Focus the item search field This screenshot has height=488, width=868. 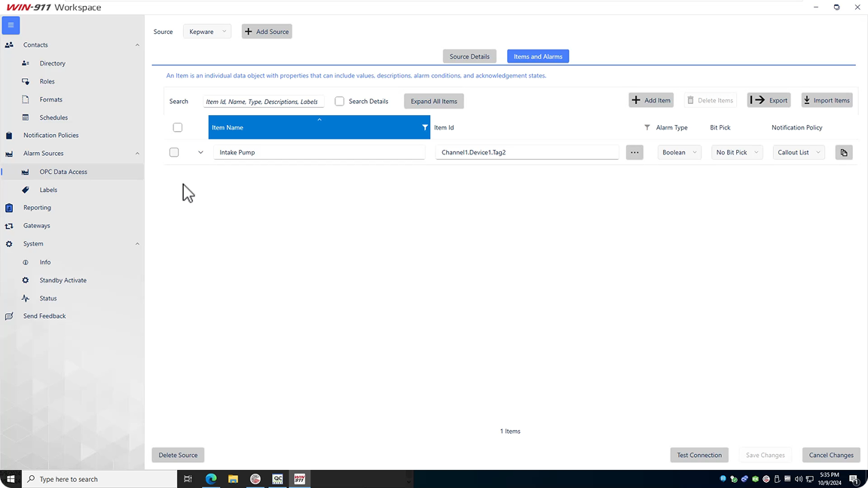point(264,101)
